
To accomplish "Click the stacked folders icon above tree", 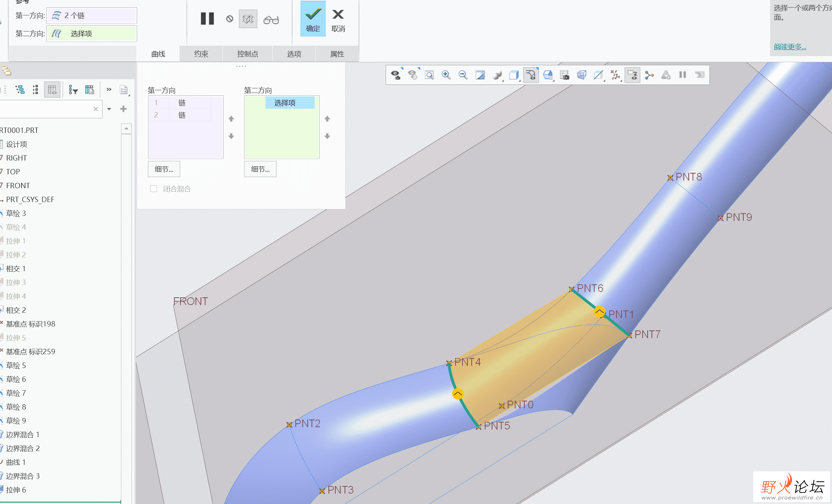I will pyautogui.click(x=7, y=71).
